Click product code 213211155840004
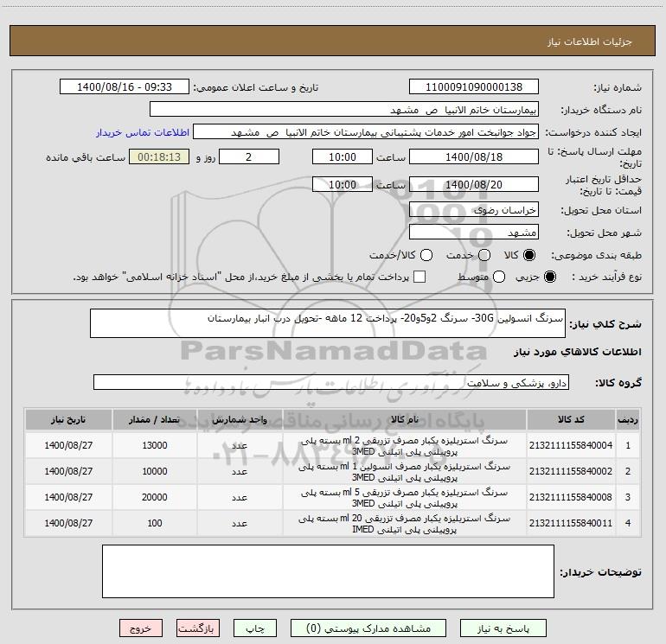 [571, 445]
